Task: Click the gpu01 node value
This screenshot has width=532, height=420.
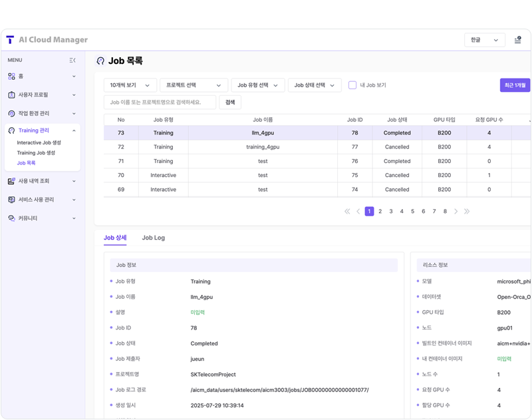Action: click(x=505, y=328)
